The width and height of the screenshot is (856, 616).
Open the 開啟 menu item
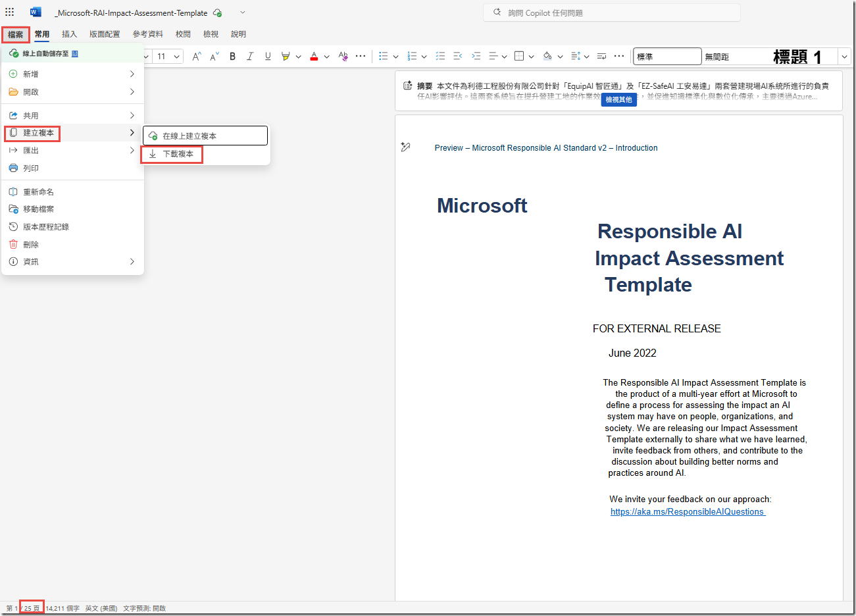(72, 91)
